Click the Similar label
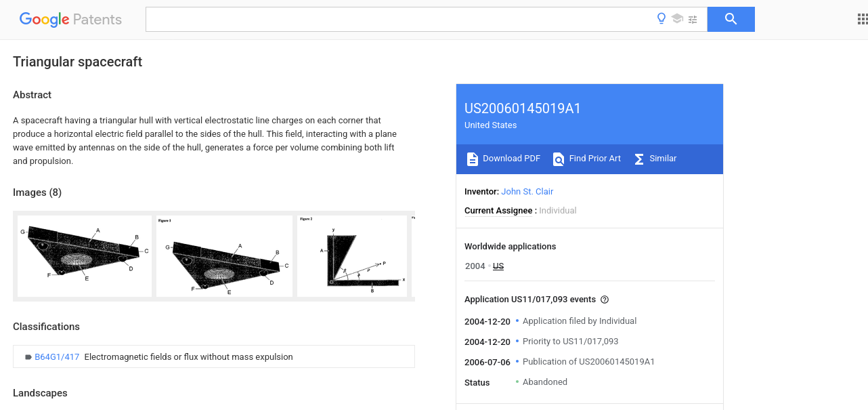 point(663,159)
